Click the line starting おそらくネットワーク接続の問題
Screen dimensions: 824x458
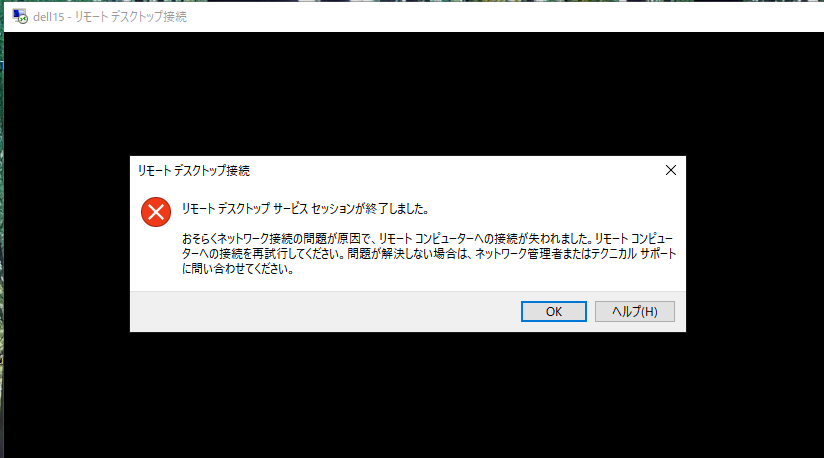[x=427, y=238]
